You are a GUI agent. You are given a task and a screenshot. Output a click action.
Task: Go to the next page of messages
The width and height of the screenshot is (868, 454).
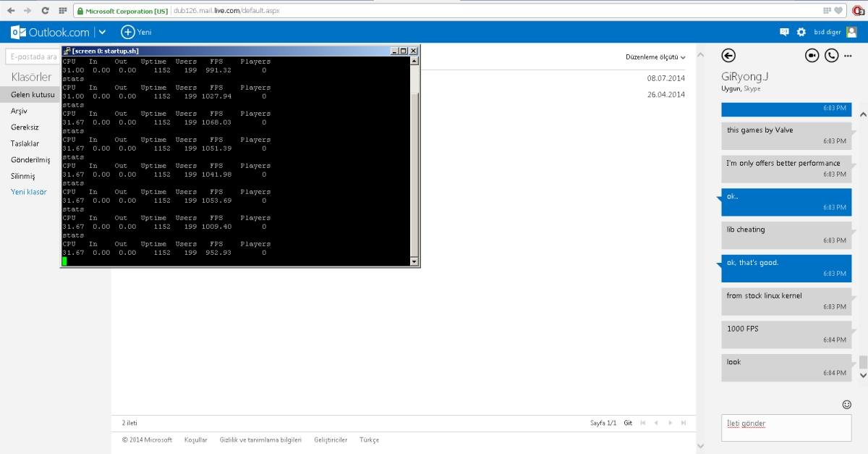[671, 423]
